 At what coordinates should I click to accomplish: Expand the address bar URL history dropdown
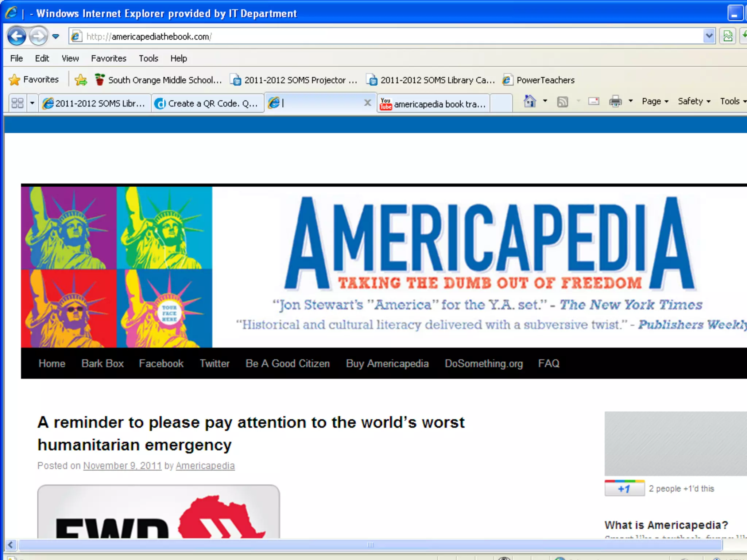709,36
